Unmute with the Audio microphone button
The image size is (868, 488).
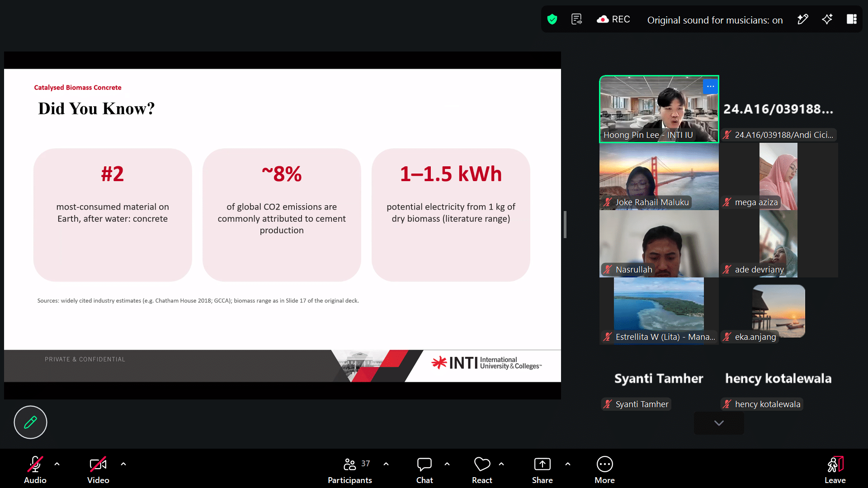[35, 469]
